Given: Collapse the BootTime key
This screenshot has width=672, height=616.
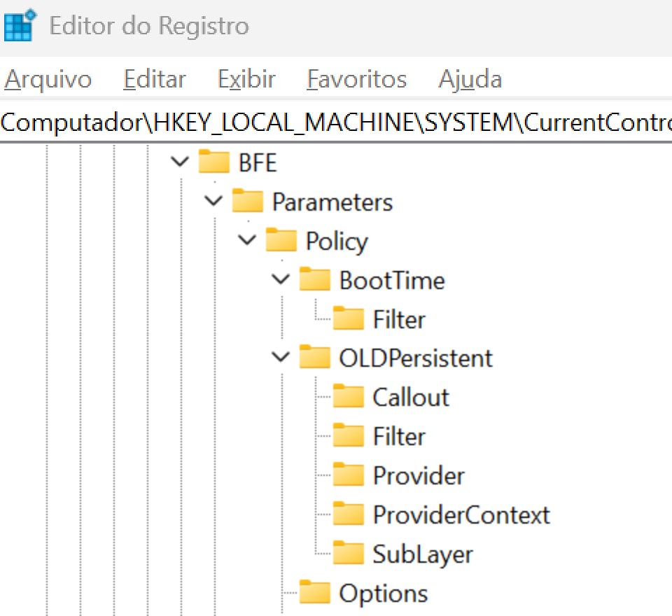Looking at the screenshot, I should click(281, 279).
